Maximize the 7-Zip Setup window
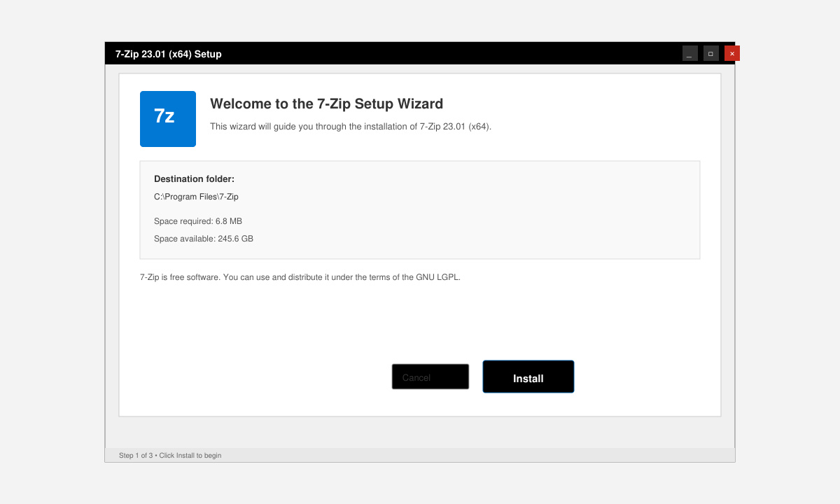This screenshot has height=504, width=840. [711, 53]
